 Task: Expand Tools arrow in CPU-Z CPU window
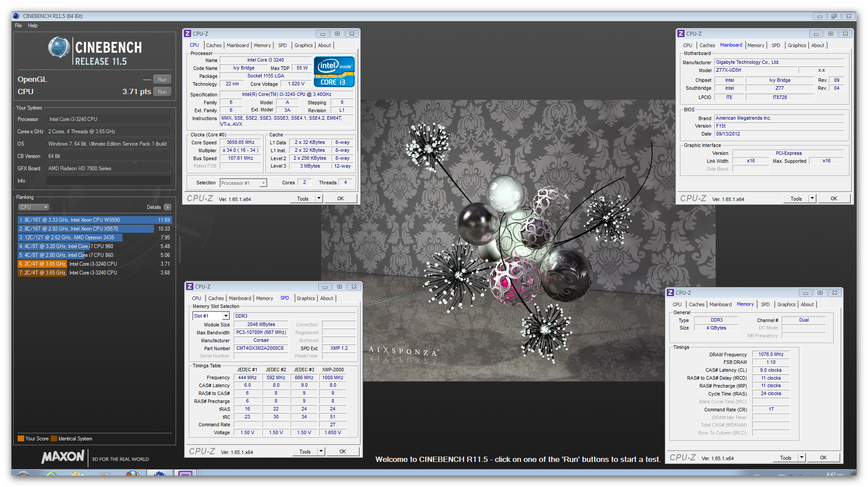tap(319, 198)
